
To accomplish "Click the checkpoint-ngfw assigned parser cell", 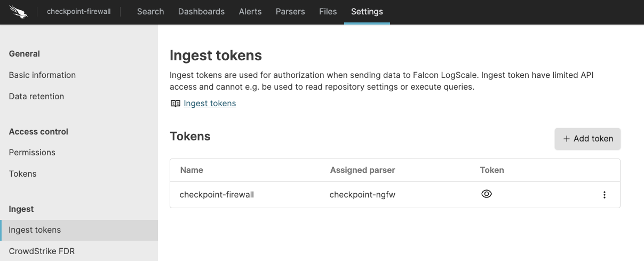I will tap(362, 195).
